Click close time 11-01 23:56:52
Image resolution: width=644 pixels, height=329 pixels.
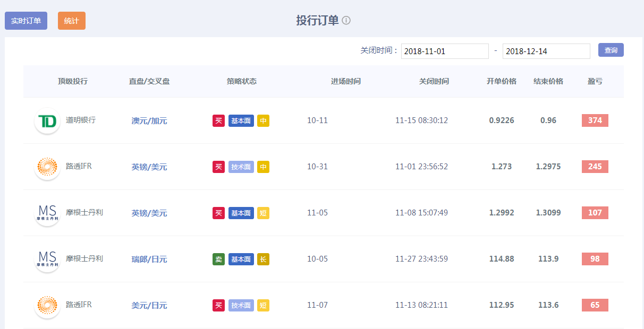(x=422, y=167)
